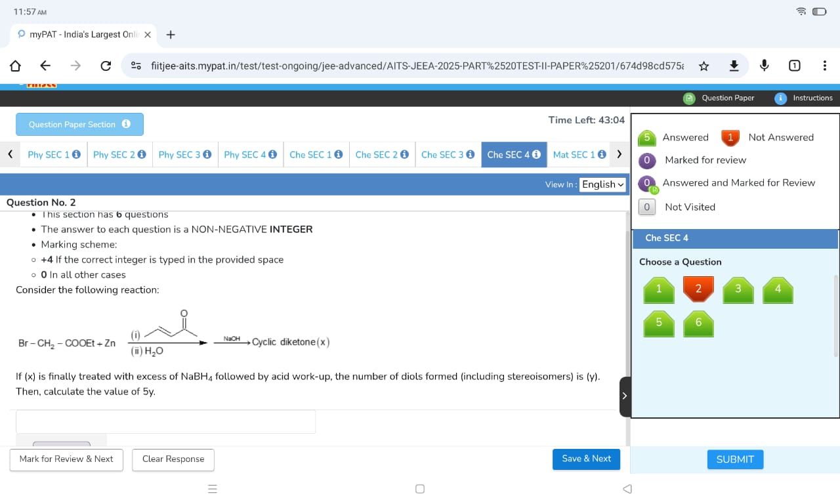Open the View In language dropdown

tap(602, 184)
